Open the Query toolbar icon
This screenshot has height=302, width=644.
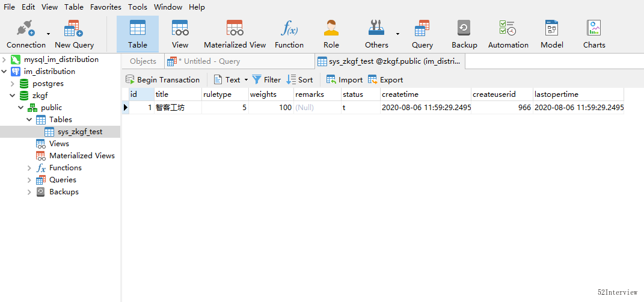pos(422,34)
